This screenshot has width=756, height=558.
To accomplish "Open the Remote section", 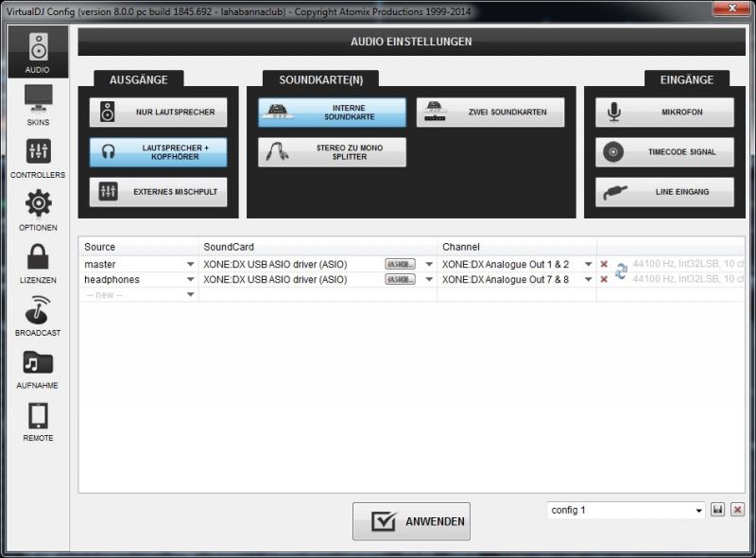I will click(38, 422).
